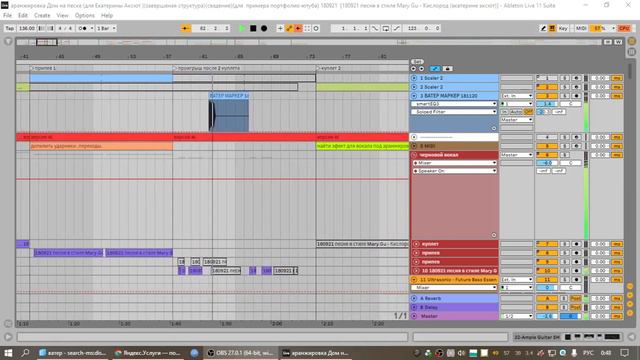Open the Master output dropdown for track 3
The height and width of the screenshot is (360, 640).
(x=517, y=120)
